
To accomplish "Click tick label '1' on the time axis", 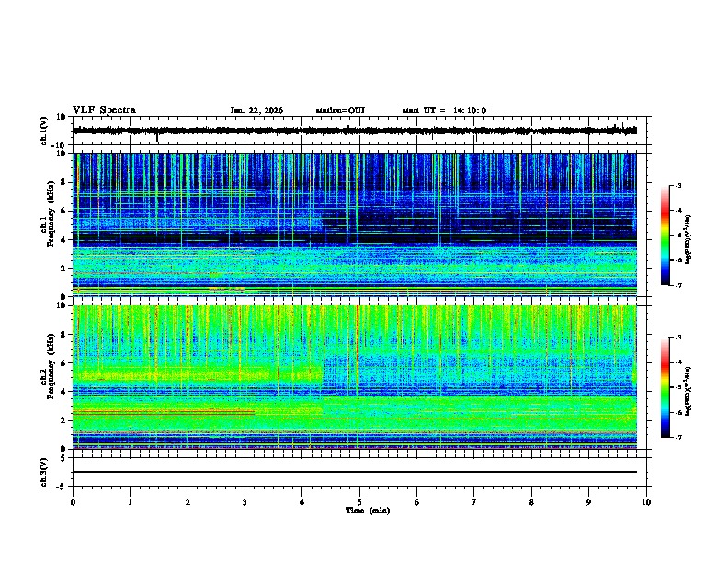I will click(x=130, y=502).
